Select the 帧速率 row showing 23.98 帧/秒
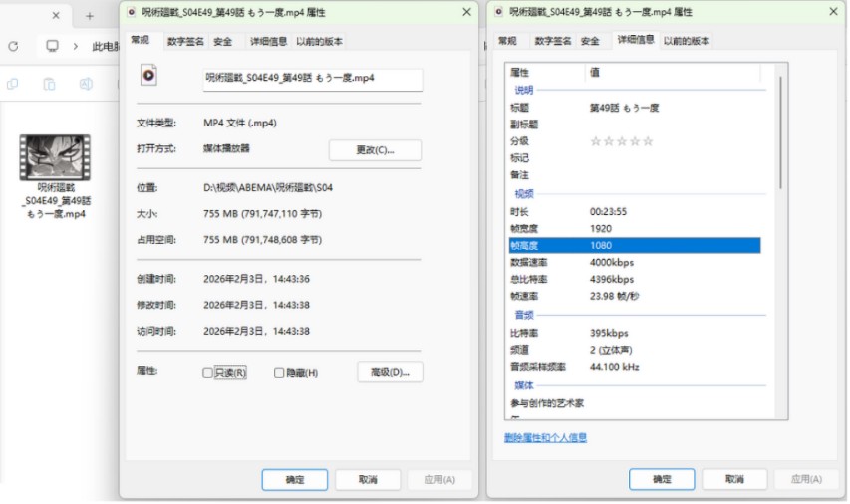850x504 pixels. pyautogui.click(x=635, y=296)
